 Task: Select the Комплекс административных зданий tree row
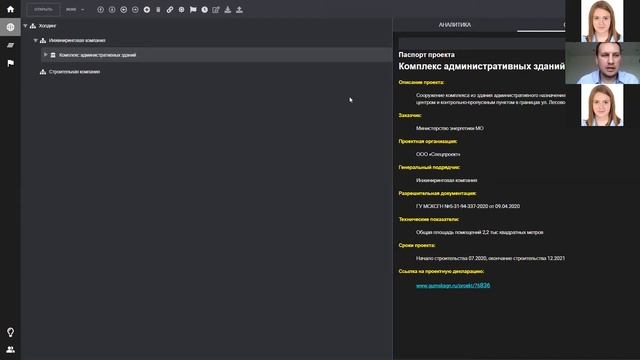pyautogui.click(x=216, y=55)
